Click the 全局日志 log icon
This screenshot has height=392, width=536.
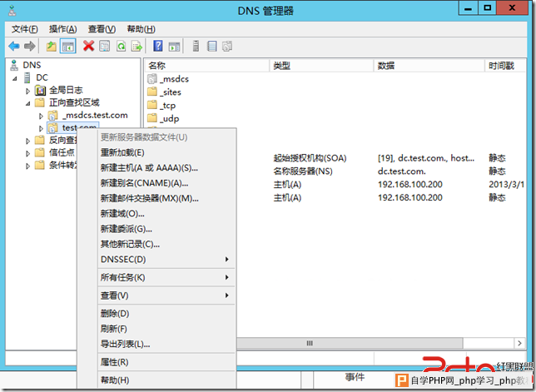coord(40,90)
